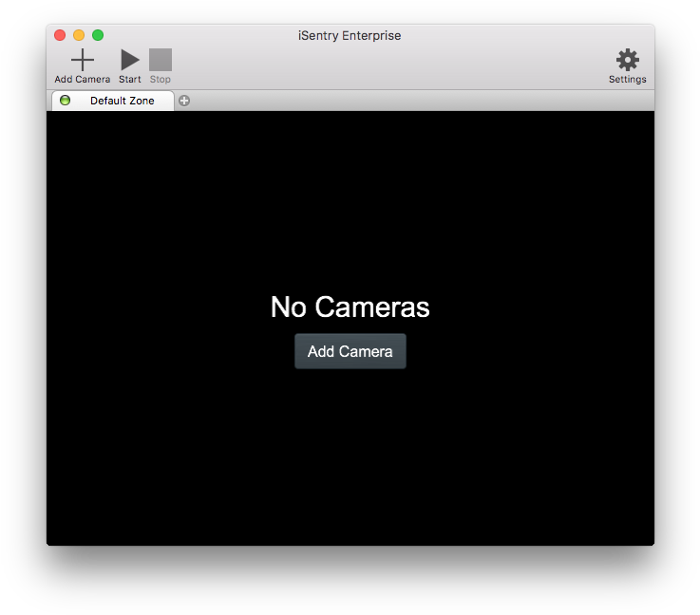
Task: Click the iSentry Enterprise window title
Action: click(350, 36)
